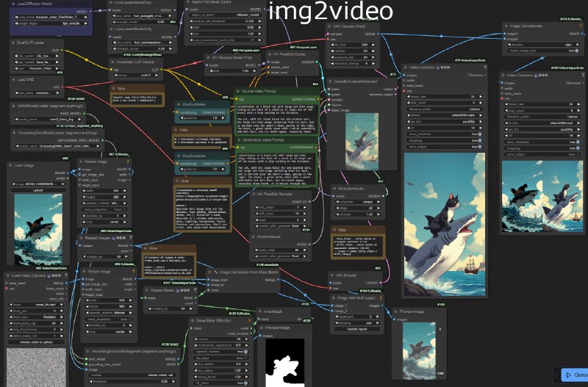The height and width of the screenshot is (387, 588).
Task: Collapse the BasicScheduler node via its title dot
Action: (334, 189)
